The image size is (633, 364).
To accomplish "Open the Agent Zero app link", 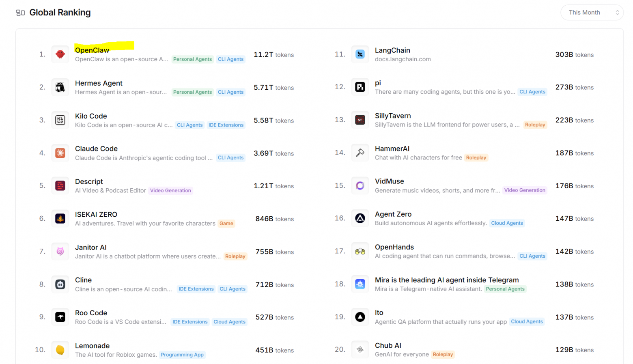I will (393, 214).
